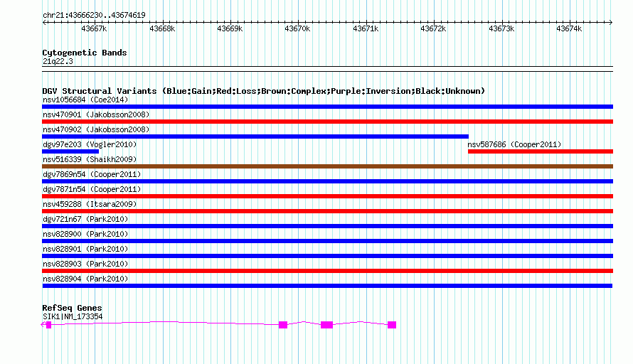The width and height of the screenshot is (633, 364).
Task: Click the nsv470902 (Jakobsson2008) blue bar
Action: pos(255,136)
